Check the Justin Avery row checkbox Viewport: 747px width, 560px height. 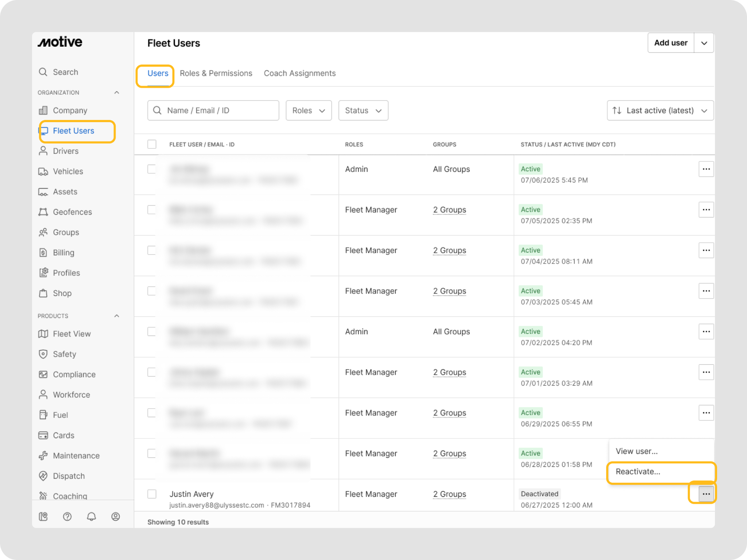click(x=152, y=494)
